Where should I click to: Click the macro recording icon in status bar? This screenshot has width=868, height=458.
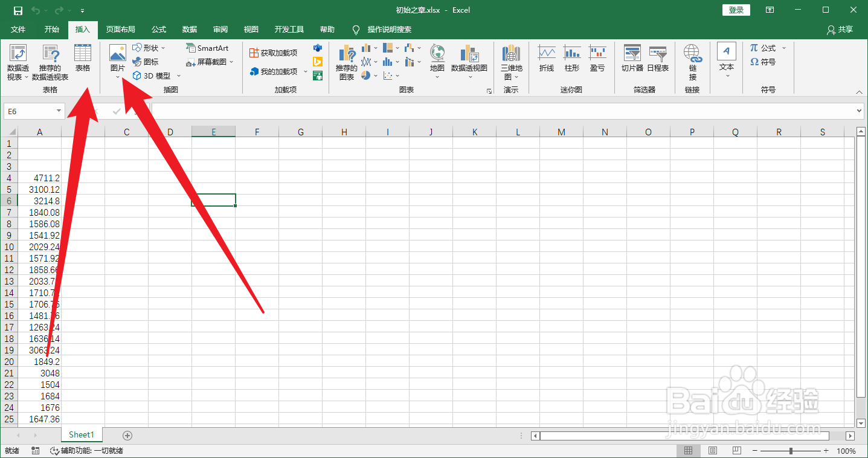[x=36, y=451]
